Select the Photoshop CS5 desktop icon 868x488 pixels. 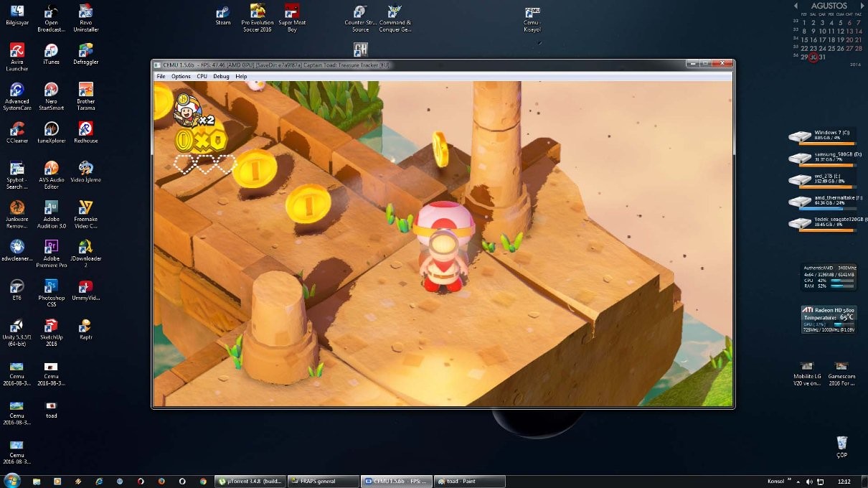click(x=51, y=293)
